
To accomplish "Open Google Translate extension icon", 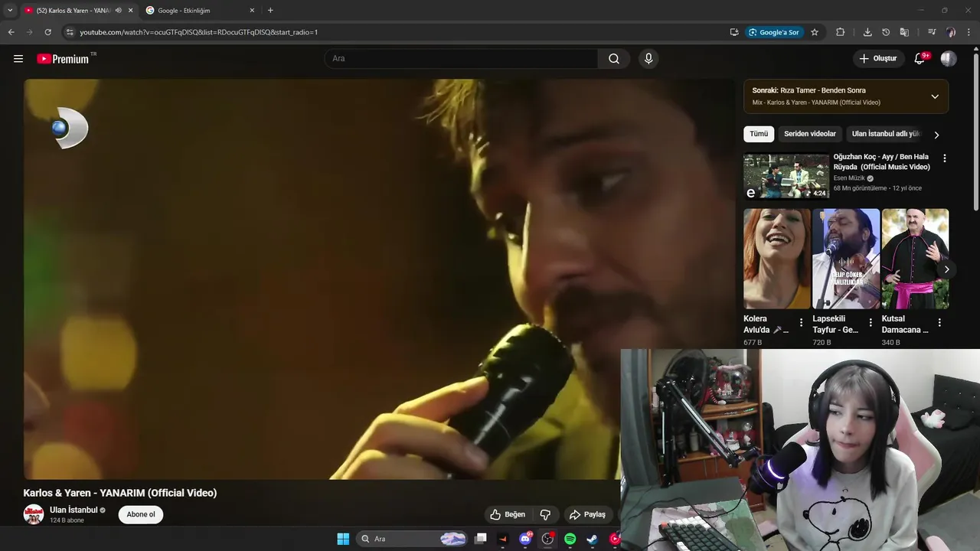I will point(904,32).
